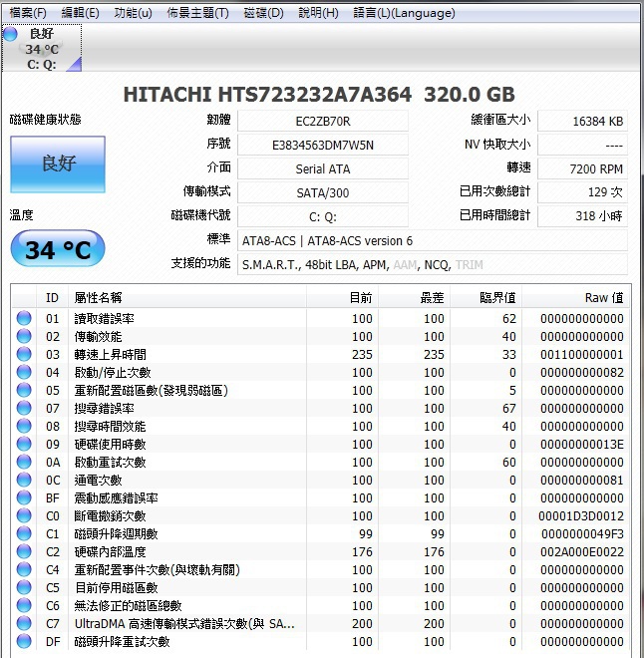Click the status icon for C4 重新配置事件次數
Screen dimensions: 644x658
[x=24, y=569]
